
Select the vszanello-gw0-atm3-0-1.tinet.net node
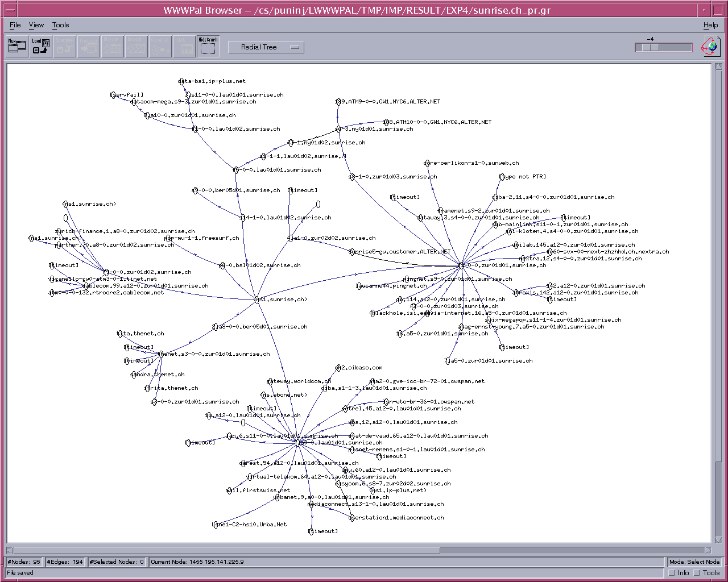coord(52,279)
